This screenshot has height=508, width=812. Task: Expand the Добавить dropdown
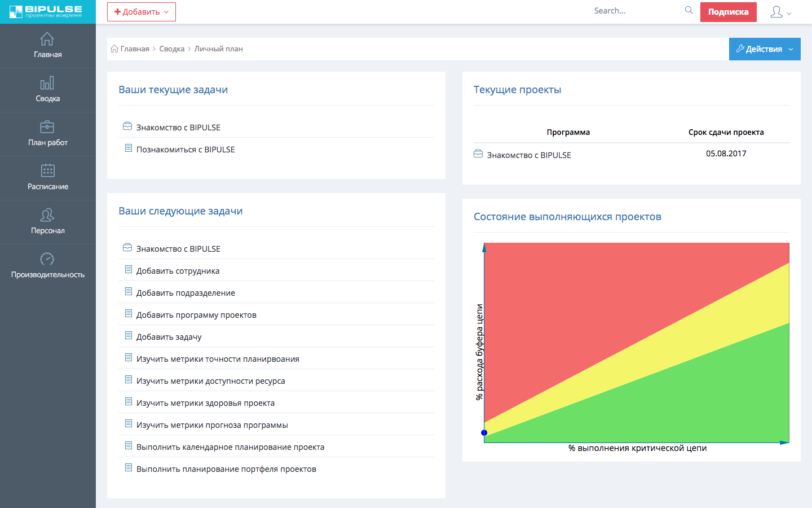pos(142,12)
